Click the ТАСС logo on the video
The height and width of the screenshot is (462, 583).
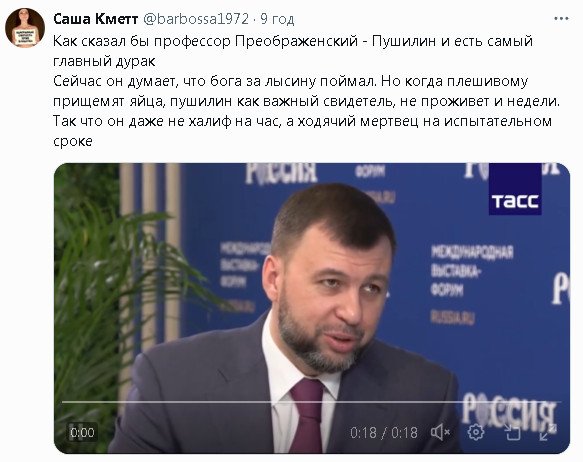click(515, 190)
